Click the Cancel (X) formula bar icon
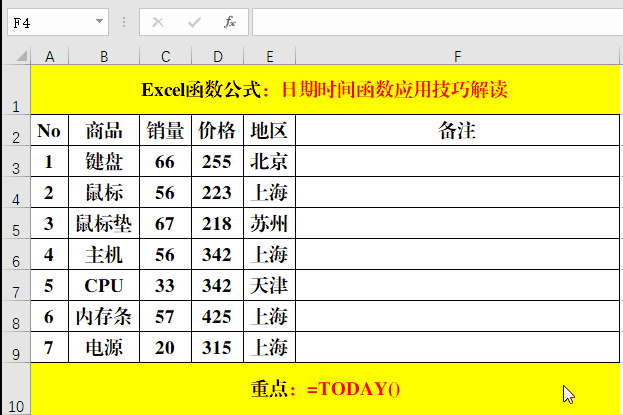Viewport: 623px width, 415px height. point(158,22)
